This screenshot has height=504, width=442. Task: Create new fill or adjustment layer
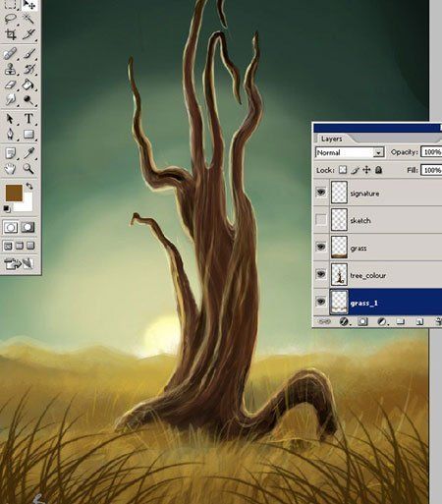tap(382, 322)
